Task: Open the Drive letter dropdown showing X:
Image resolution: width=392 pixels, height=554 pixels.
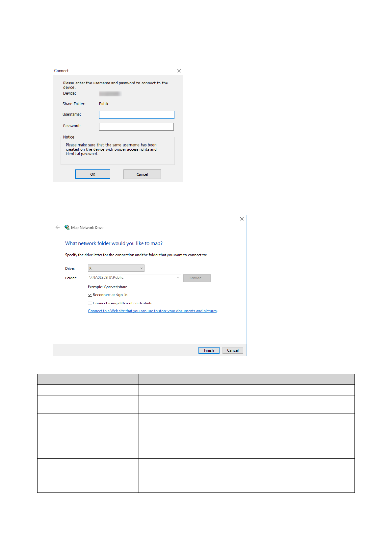Action: click(116, 268)
